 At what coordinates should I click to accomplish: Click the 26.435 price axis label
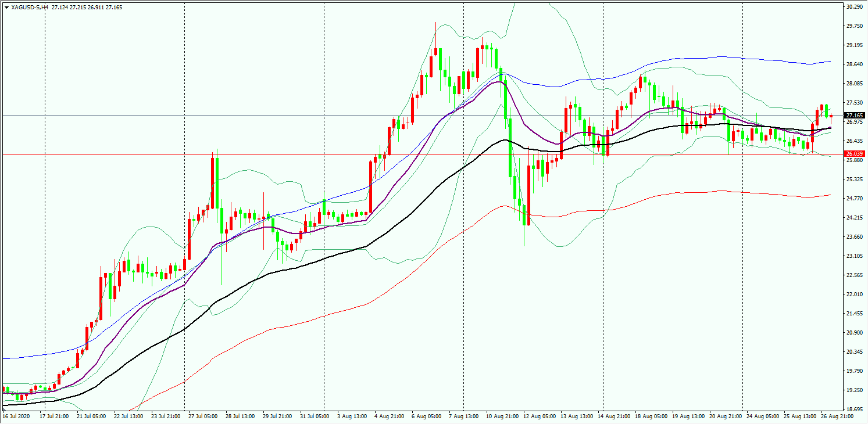tap(854, 141)
